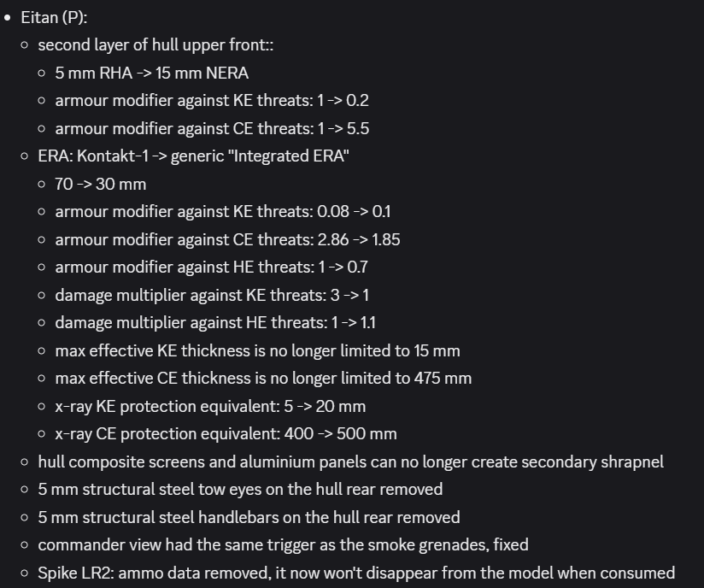Click the CE modifier "1 -> 5.5" line
The height and width of the screenshot is (588, 704).
pyautogui.click(x=211, y=128)
